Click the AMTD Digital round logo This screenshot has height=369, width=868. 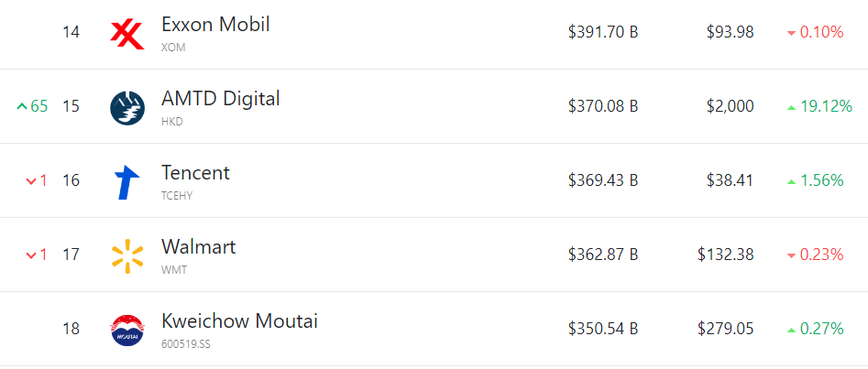(x=127, y=107)
